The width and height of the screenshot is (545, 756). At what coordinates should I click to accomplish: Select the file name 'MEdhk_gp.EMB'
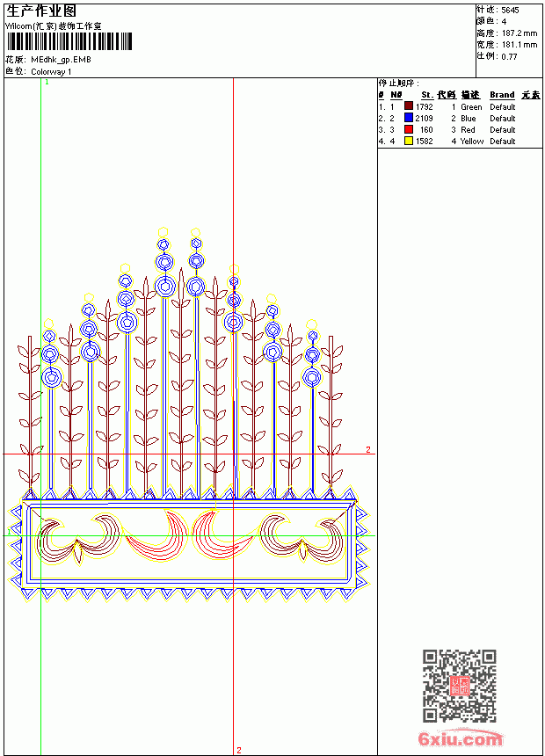61,60
